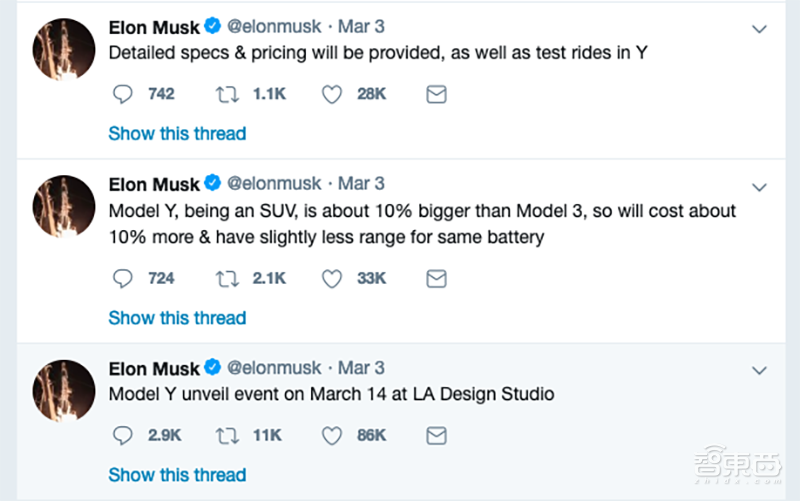The image size is (800, 501).
Task: Retweet the tweet with 2.1K retweets
Action: 227,279
